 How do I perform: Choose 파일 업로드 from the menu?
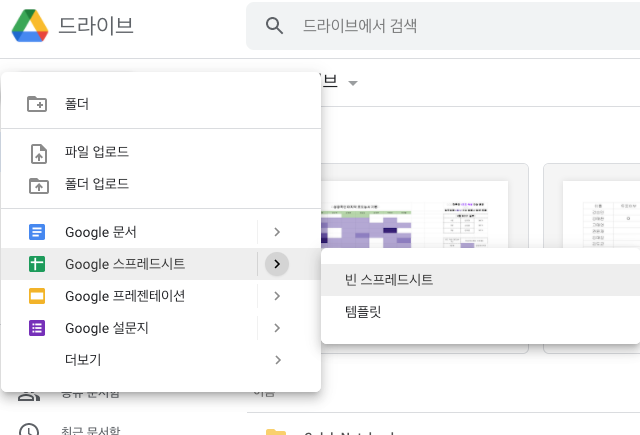(161, 152)
